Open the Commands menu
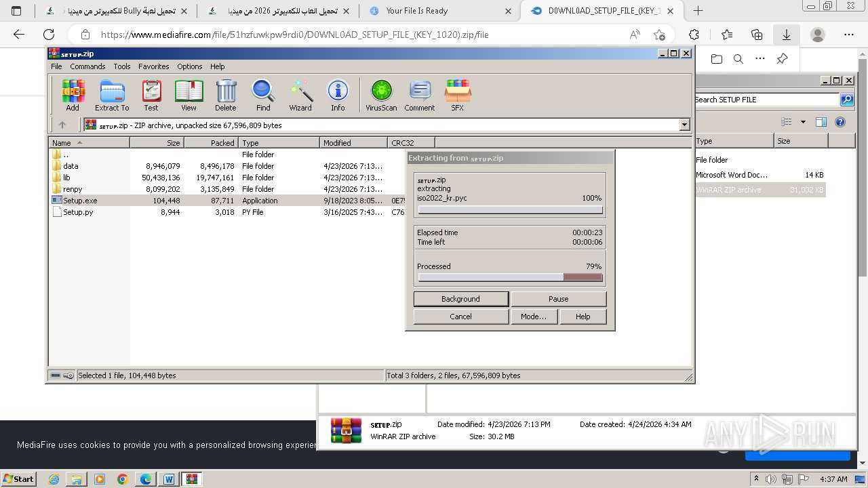This screenshot has width=868, height=488. click(x=87, y=66)
